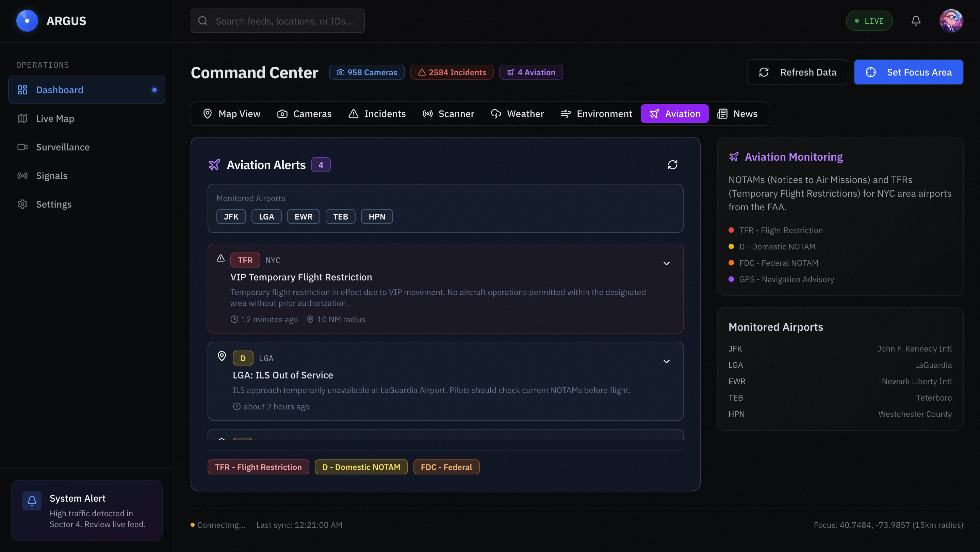
Task: Click the Set Focus Area button
Action: tap(908, 72)
